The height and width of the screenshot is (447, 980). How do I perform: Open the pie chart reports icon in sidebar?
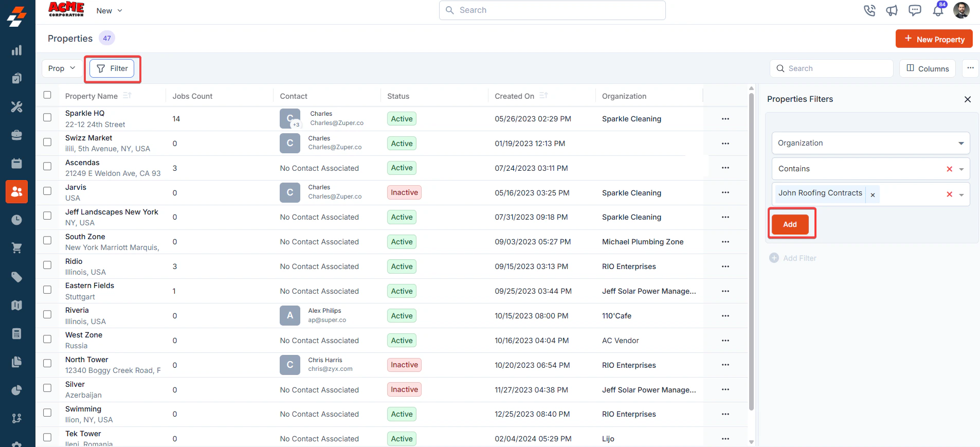point(17,390)
